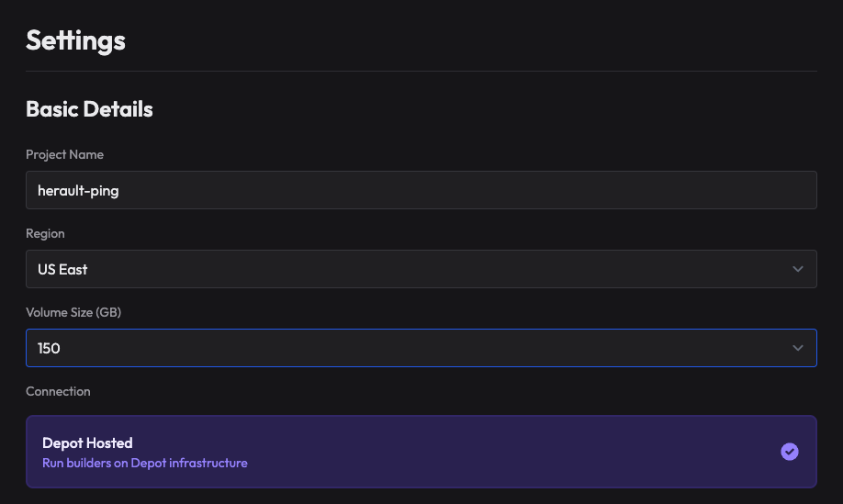Open the Region combo box
Screen dimensions: 843x504
(x=421, y=269)
